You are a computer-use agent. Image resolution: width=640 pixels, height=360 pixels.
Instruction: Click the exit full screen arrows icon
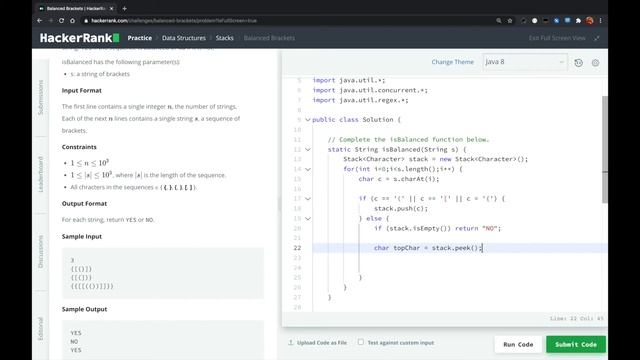point(597,38)
